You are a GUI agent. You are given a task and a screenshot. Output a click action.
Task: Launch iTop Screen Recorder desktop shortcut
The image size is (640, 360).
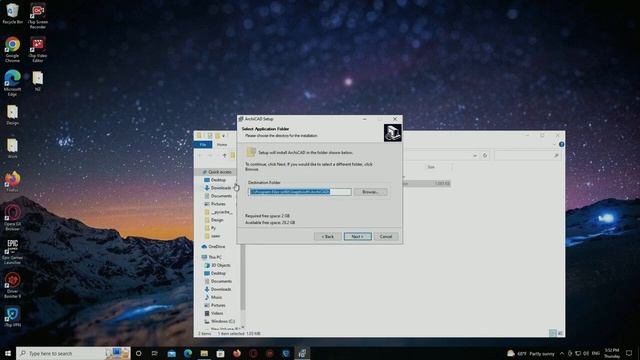click(x=38, y=16)
